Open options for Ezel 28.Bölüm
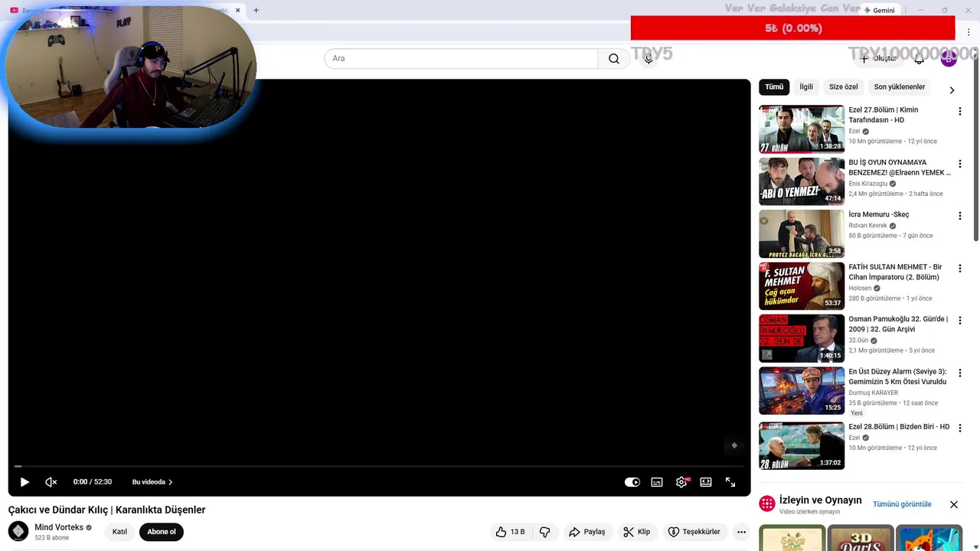The height and width of the screenshot is (551, 980). tap(959, 428)
